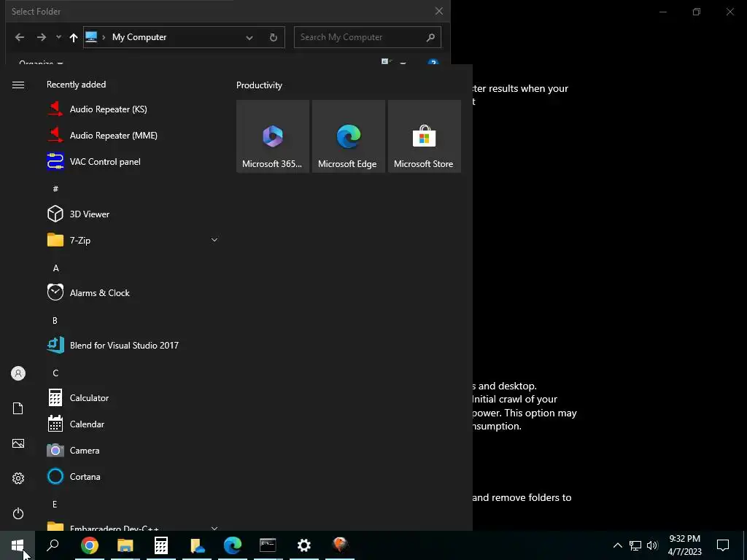The image size is (747, 560).
Task: Open File Explorer from taskbar
Action: (x=125, y=545)
